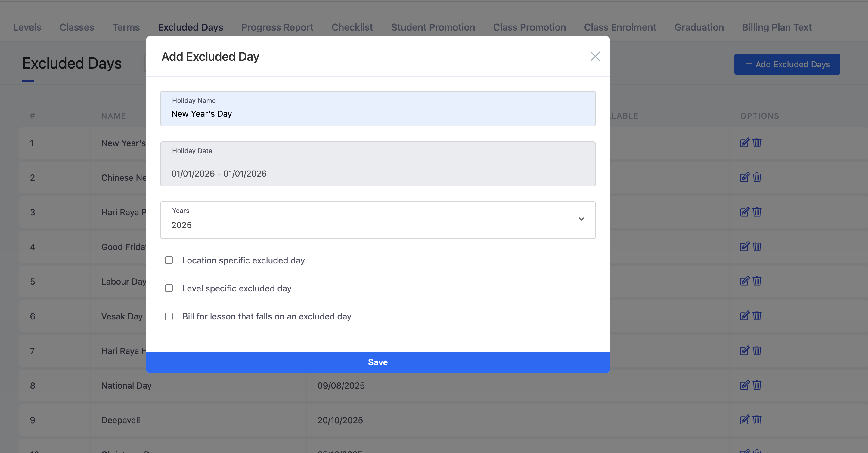Click Add Excluded Days button
This screenshot has width=868, height=453.
[787, 64]
